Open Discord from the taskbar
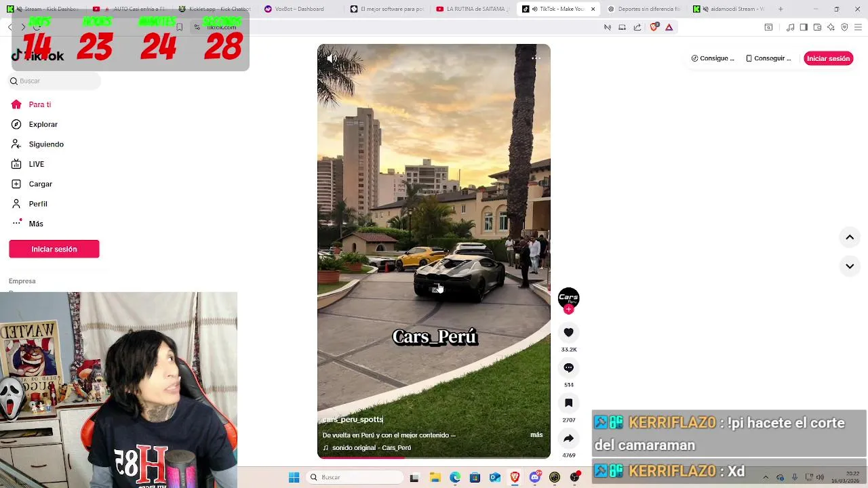The image size is (868, 488). [x=535, y=477]
